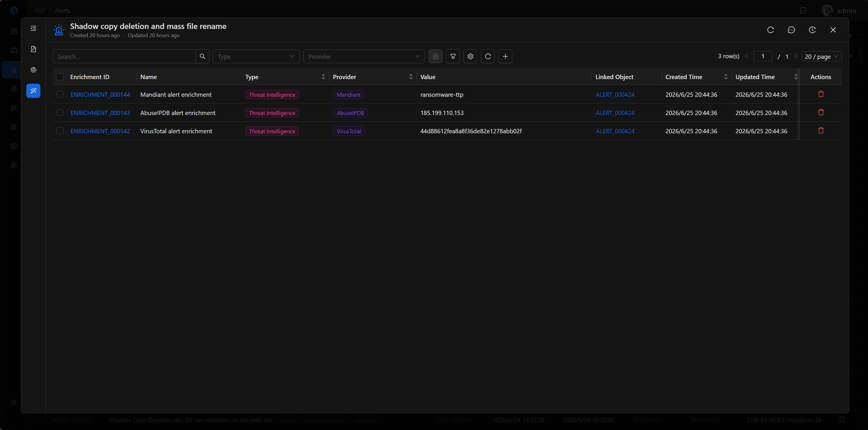Open the history clock icon in alert header
The image size is (868, 430).
(812, 30)
